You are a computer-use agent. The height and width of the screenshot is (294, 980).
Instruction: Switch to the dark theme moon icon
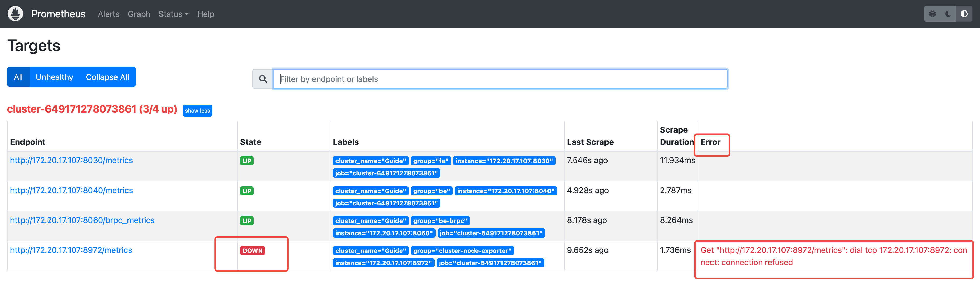point(948,14)
